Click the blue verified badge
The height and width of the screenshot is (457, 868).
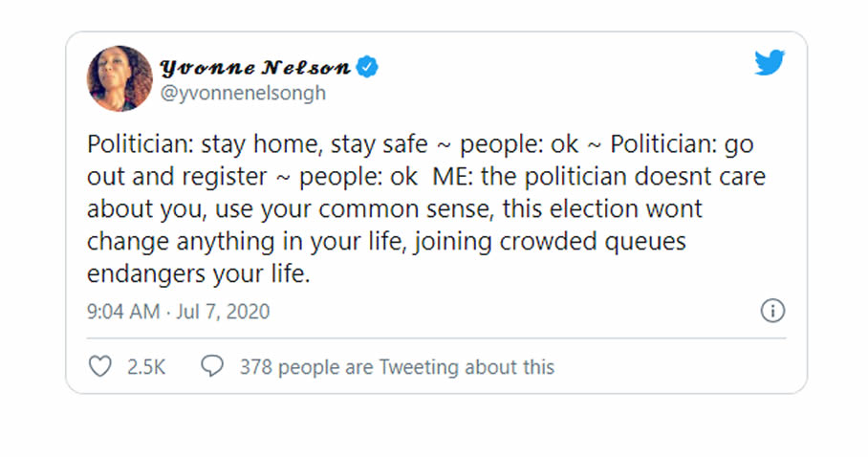tap(367, 67)
